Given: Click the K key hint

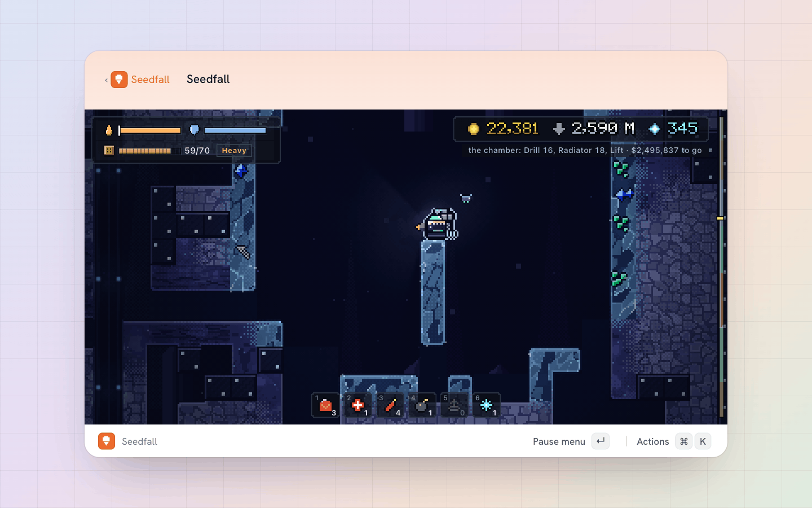Looking at the screenshot, I should (703, 441).
